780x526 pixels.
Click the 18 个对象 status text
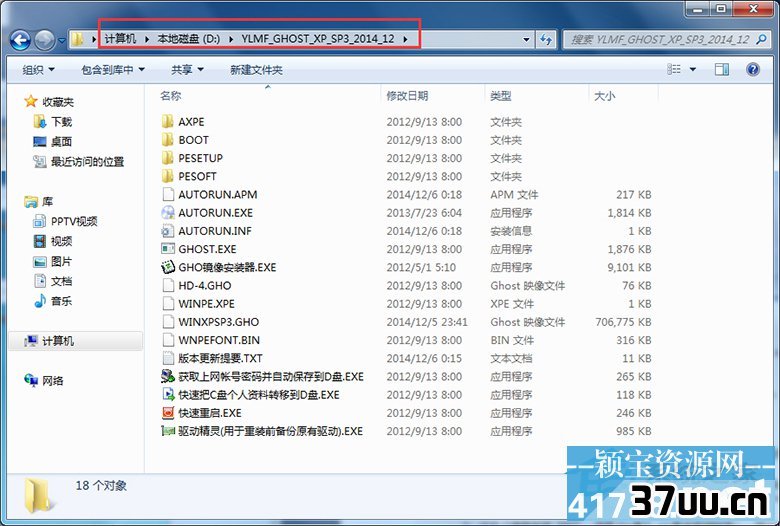pyautogui.click(x=101, y=486)
